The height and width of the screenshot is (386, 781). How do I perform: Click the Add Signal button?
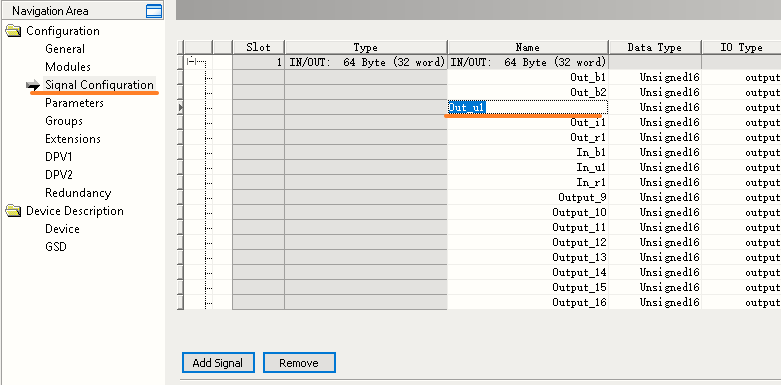point(218,363)
